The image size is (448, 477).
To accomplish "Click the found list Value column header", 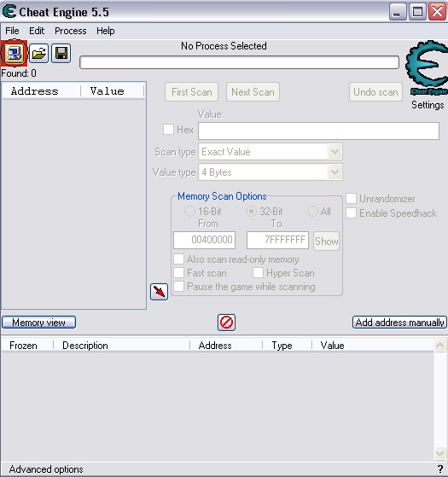I will (x=113, y=91).
